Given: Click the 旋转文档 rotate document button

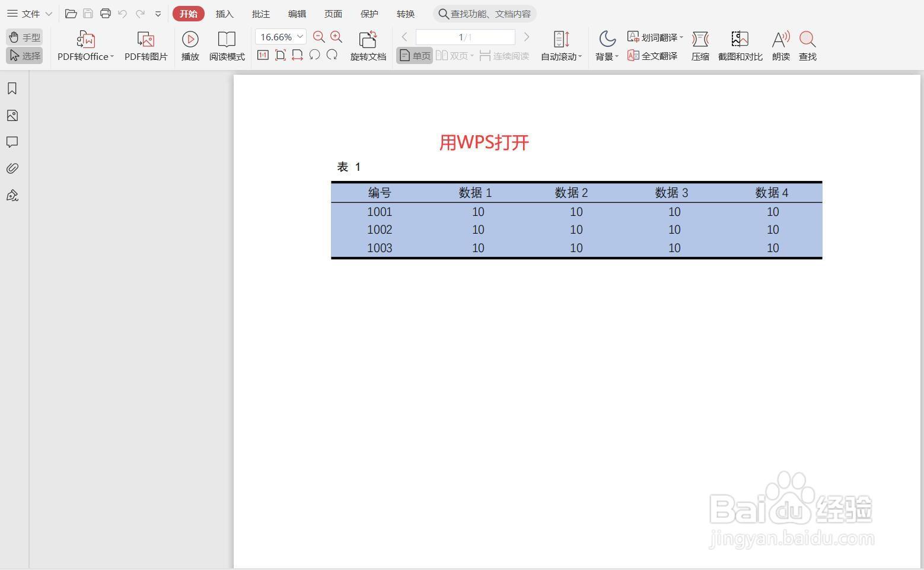Looking at the screenshot, I should (x=368, y=46).
